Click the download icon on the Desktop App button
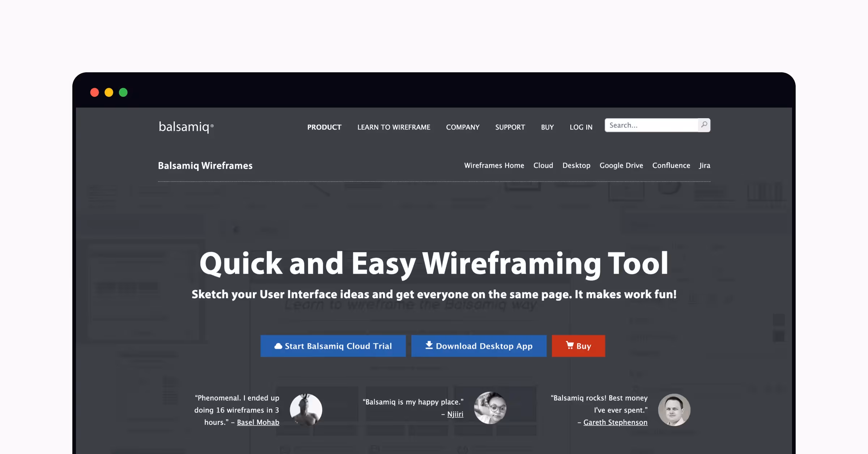 point(429,346)
